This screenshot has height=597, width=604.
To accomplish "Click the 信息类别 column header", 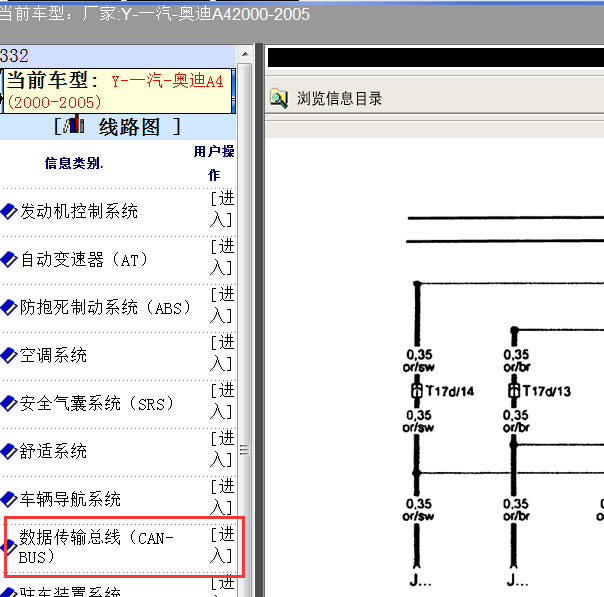I will tap(74, 163).
